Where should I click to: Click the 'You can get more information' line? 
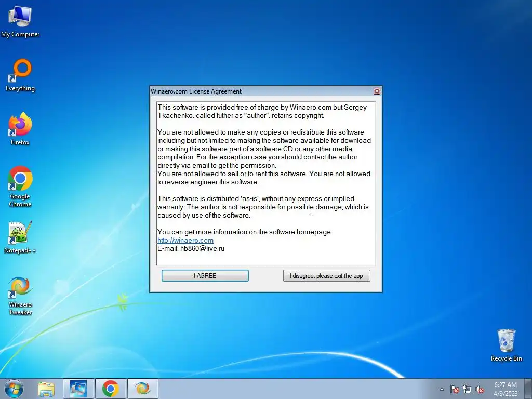245,232
